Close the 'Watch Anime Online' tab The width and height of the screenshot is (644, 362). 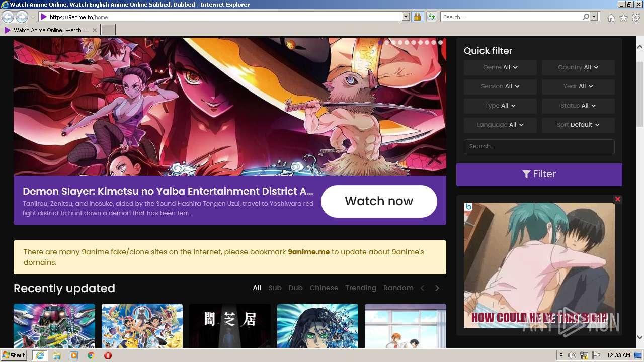point(95,30)
